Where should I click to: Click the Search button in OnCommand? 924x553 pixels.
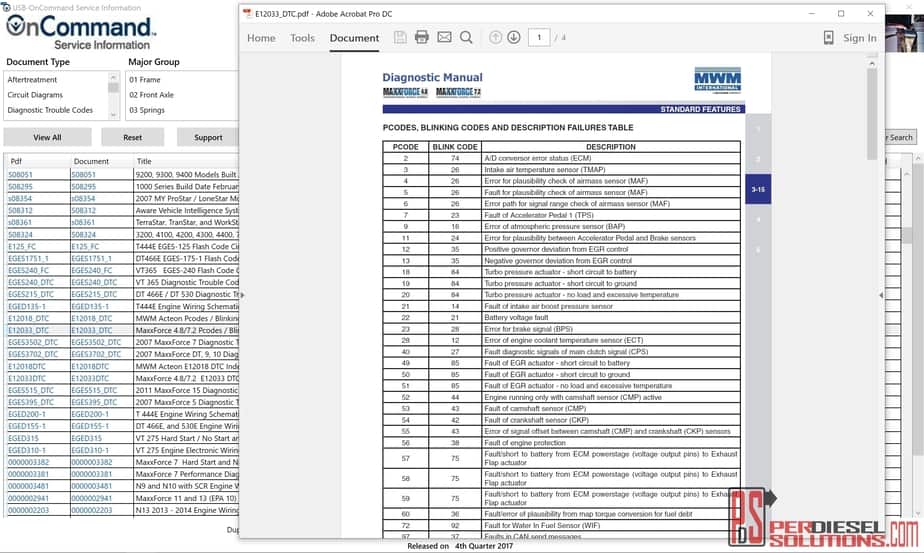(x=899, y=137)
